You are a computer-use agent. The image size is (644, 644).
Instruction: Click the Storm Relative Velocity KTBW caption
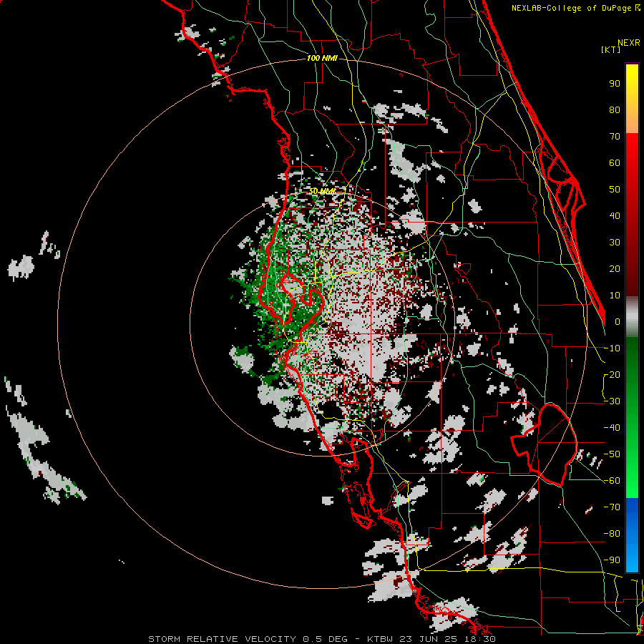[321, 639]
